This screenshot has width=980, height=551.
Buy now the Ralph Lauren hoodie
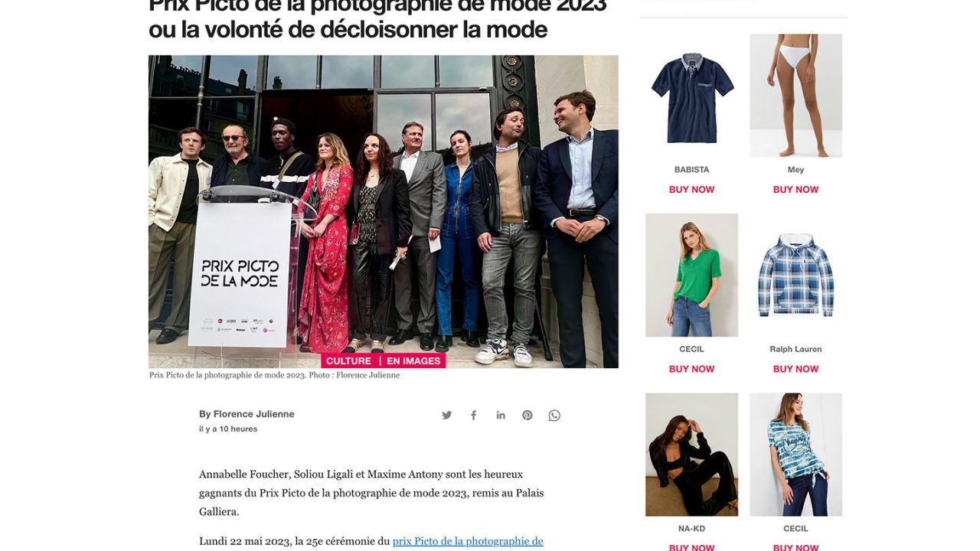(795, 369)
